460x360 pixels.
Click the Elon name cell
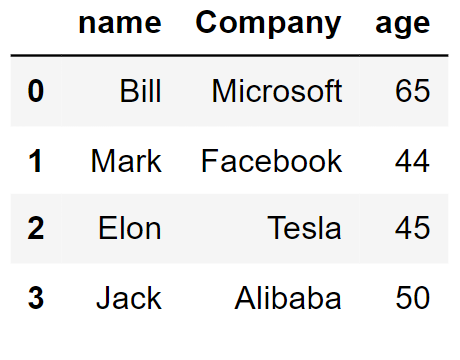pyautogui.click(x=130, y=228)
